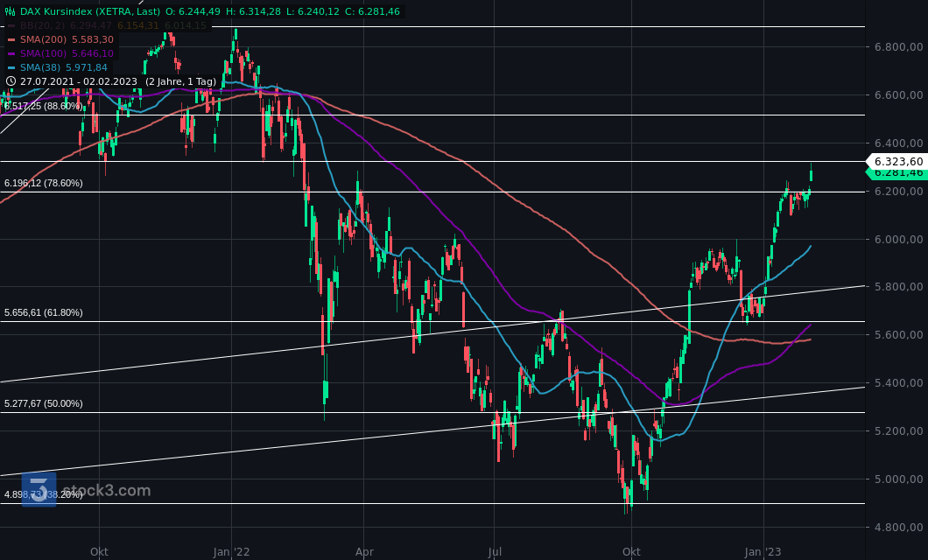Click the 6.196,12 (78.60%) Fibonacci label
This screenshot has width=928, height=560.
click(x=42, y=183)
